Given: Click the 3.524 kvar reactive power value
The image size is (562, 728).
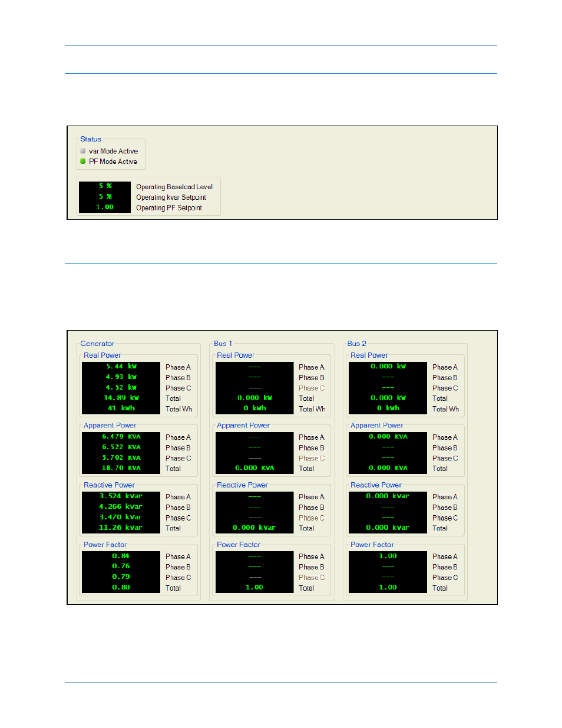Looking at the screenshot, I should click(x=121, y=496).
